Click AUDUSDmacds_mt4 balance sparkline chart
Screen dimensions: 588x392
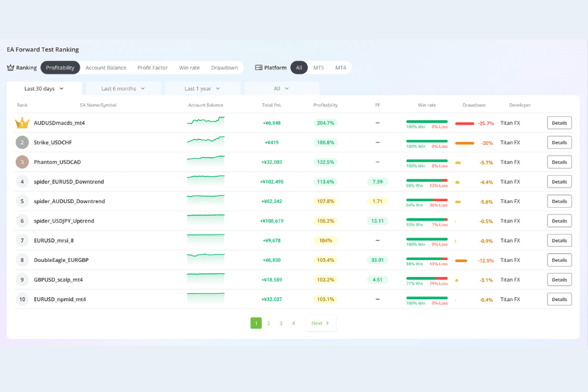coord(206,122)
